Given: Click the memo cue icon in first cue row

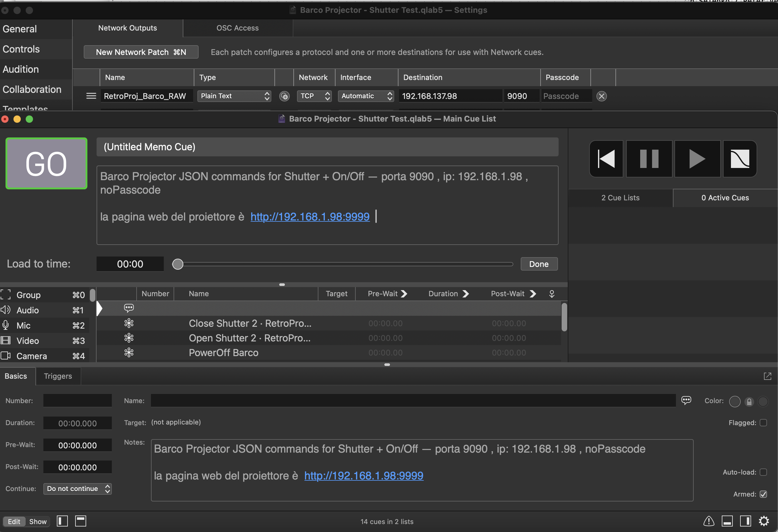Looking at the screenshot, I should point(129,308).
